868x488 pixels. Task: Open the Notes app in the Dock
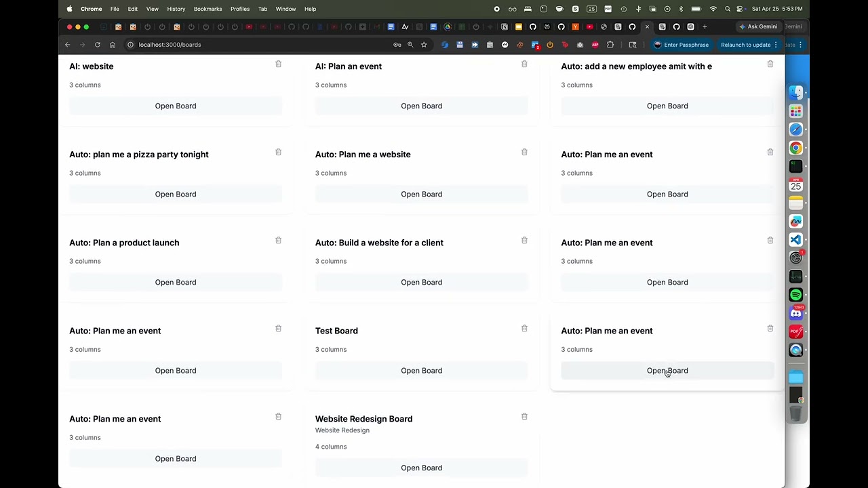pos(796,203)
